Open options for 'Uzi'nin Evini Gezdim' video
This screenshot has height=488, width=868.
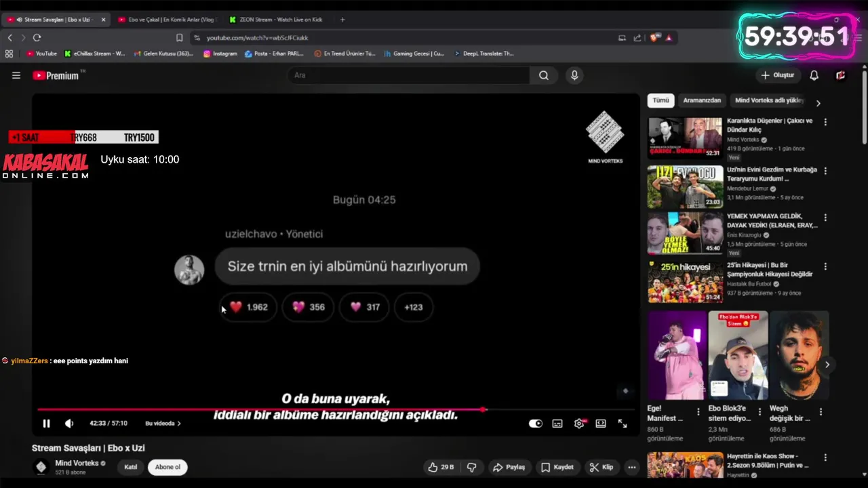[x=825, y=171]
